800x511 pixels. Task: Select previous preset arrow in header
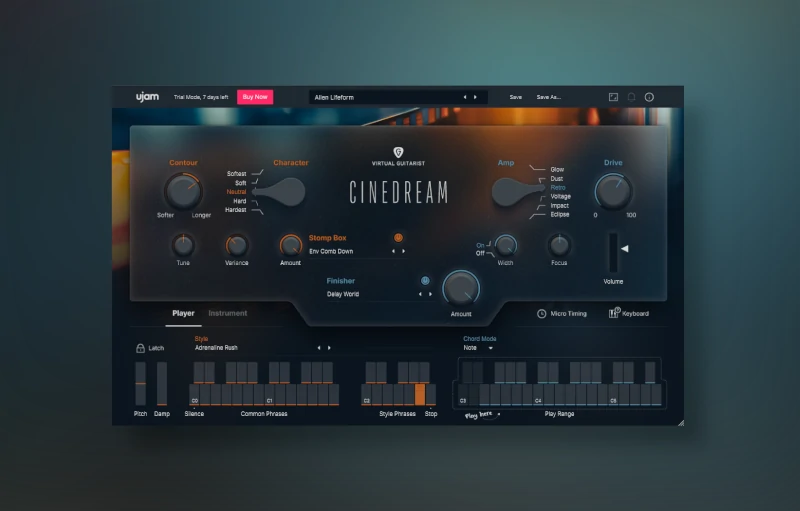[x=465, y=97]
